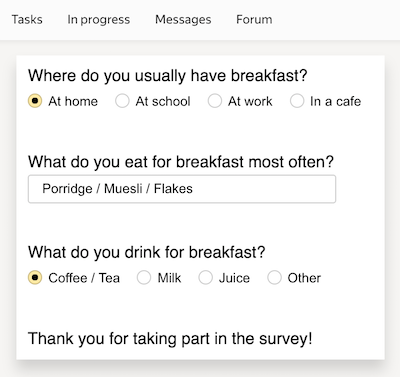Open the Forum tab

(254, 19)
